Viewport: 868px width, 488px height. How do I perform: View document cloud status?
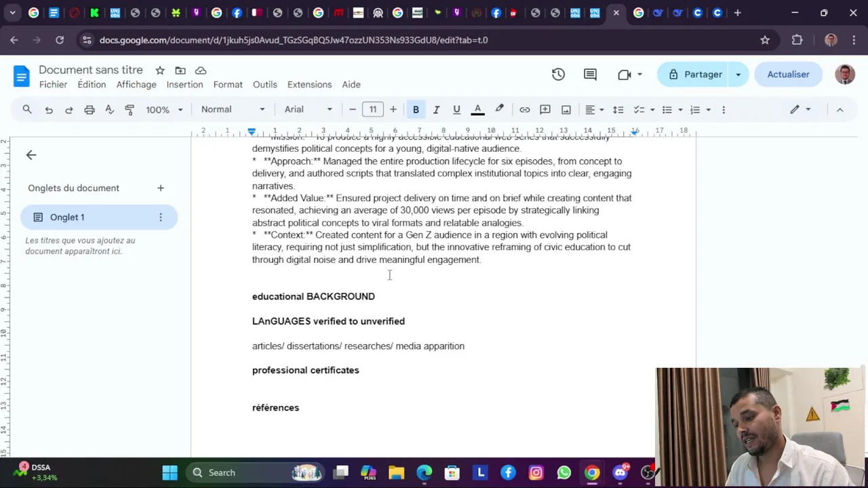[x=201, y=70]
